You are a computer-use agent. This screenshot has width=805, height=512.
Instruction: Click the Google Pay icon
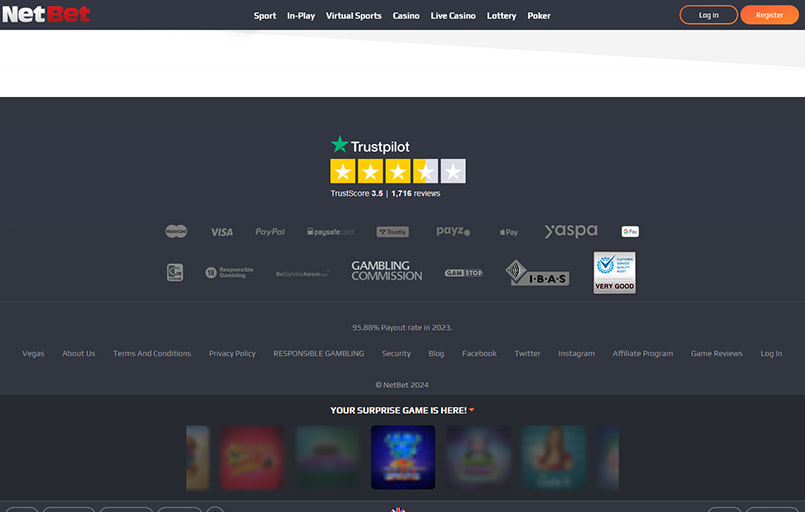(x=630, y=232)
